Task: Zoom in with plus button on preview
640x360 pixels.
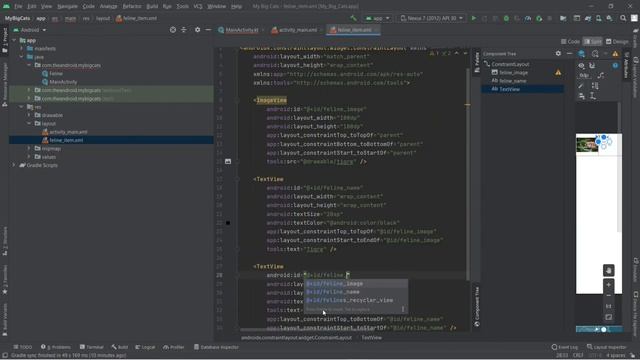Action: 609,284
